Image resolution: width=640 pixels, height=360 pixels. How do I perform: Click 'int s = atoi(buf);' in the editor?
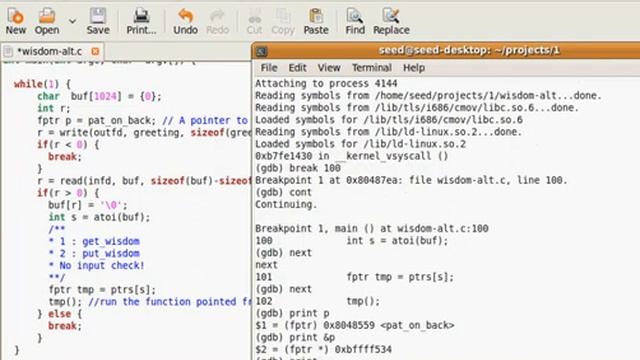click(99, 218)
